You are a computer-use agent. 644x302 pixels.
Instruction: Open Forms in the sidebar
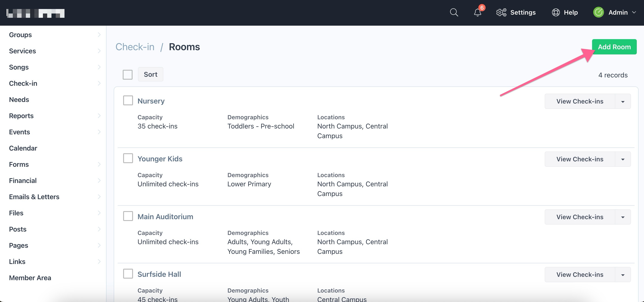click(19, 164)
